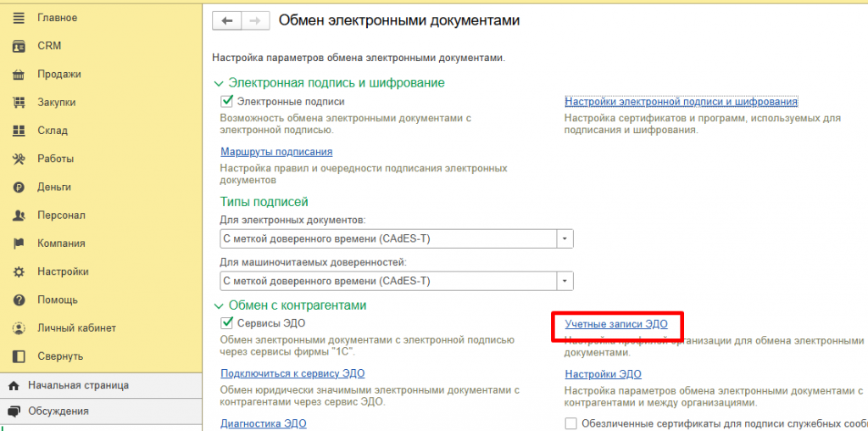This screenshot has width=868, height=431.
Task: Click the Типы подписей heading
Action: (x=264, y=202)
